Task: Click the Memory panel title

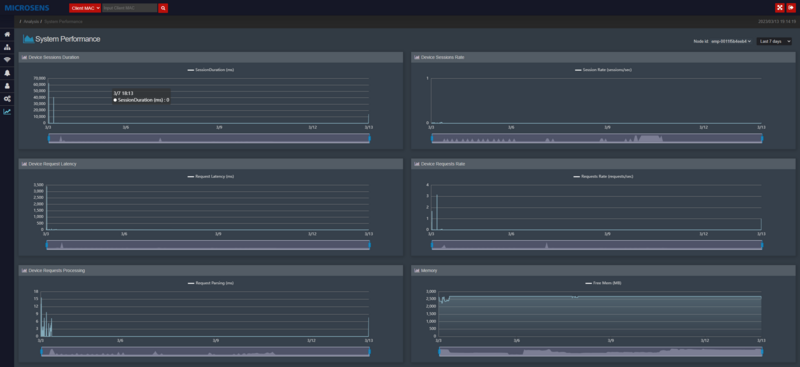Action: pos(429,270)
